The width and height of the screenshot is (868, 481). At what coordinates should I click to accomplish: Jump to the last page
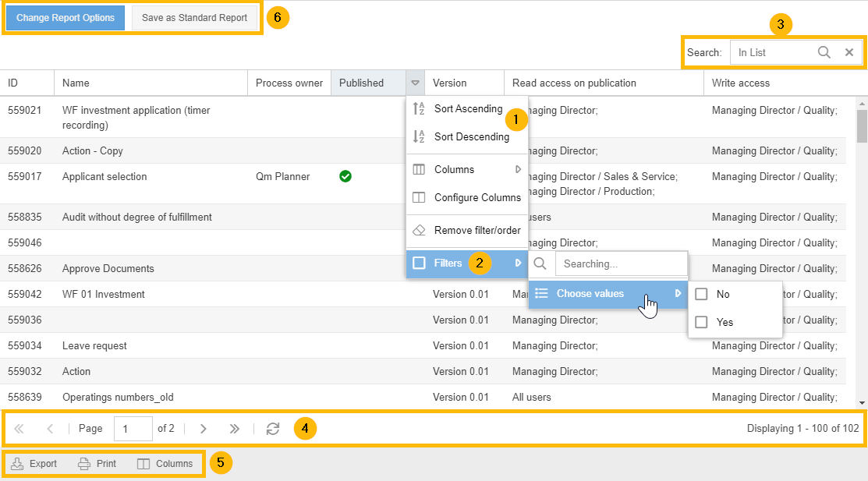click(x=234, y=429)
